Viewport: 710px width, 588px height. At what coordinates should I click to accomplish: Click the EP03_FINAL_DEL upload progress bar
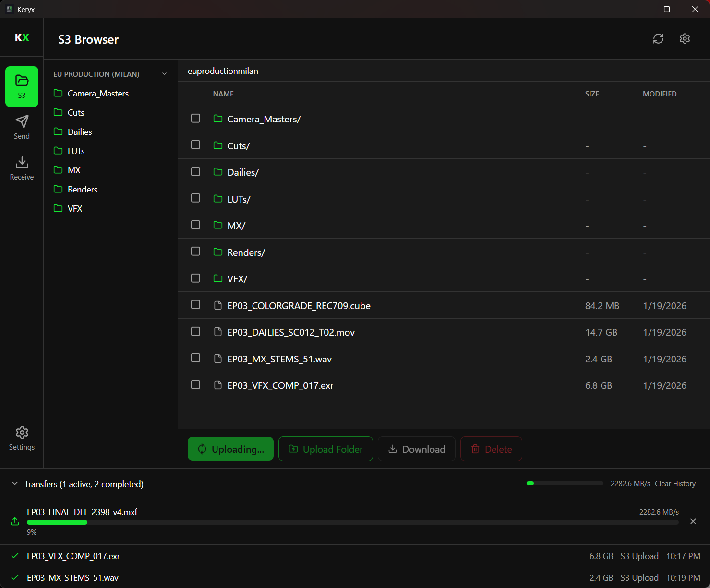click(352, 522)
